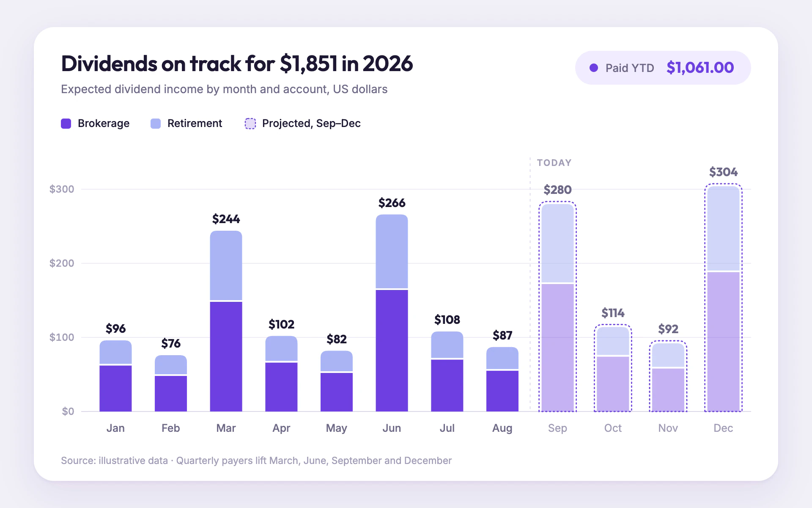Image resolution: width=812 pixels, height=508 pixels.
Task: Click the purple dot in Paid YTD
Action: pyautogui.click(x=594, y=68)
